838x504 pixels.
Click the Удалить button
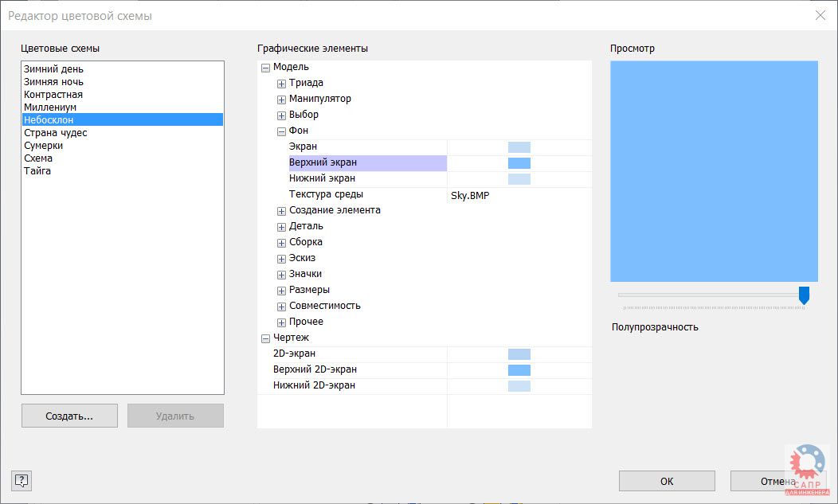coord(175,416)
